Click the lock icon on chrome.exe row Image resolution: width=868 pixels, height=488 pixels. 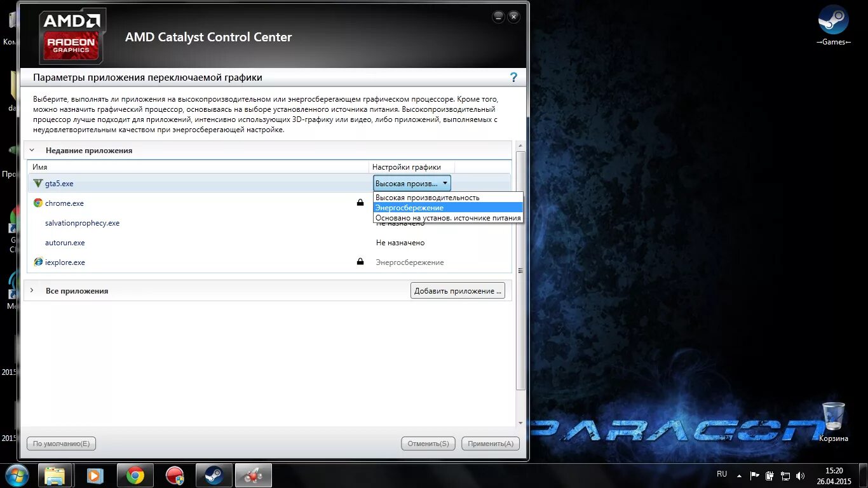pyautogui.click(x=360, y=203)
